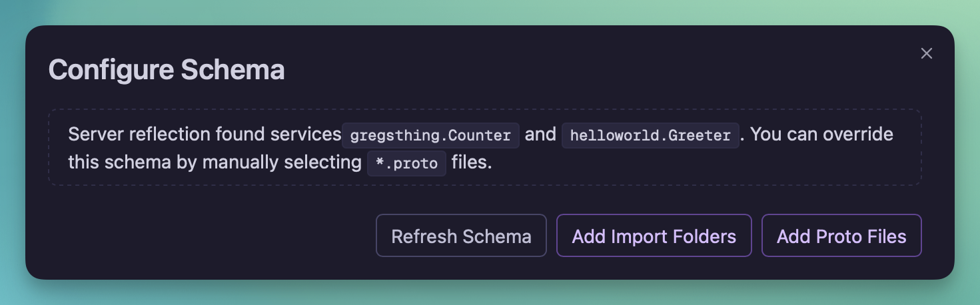980x305 pixels.
Task: Manually add proto files to the schema
Action: [841, 236]
